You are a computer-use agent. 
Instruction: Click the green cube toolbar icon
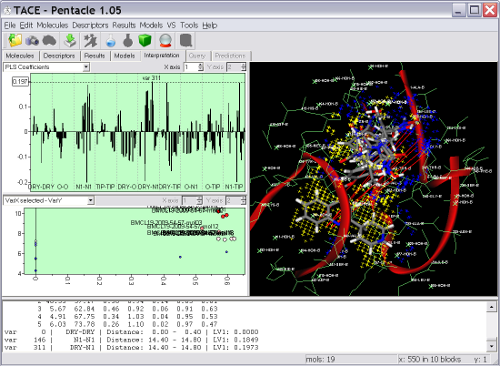coord(145,41)
